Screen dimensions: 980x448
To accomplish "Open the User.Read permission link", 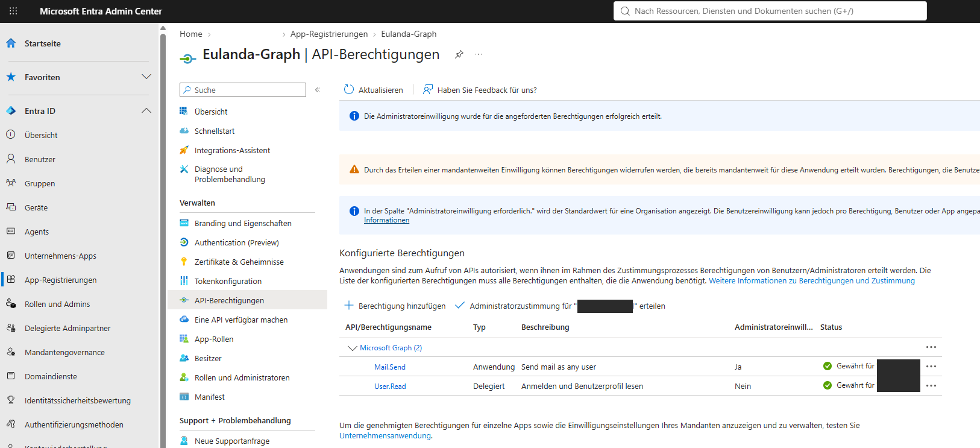I will pyautogui.click(x=390, y=386).
